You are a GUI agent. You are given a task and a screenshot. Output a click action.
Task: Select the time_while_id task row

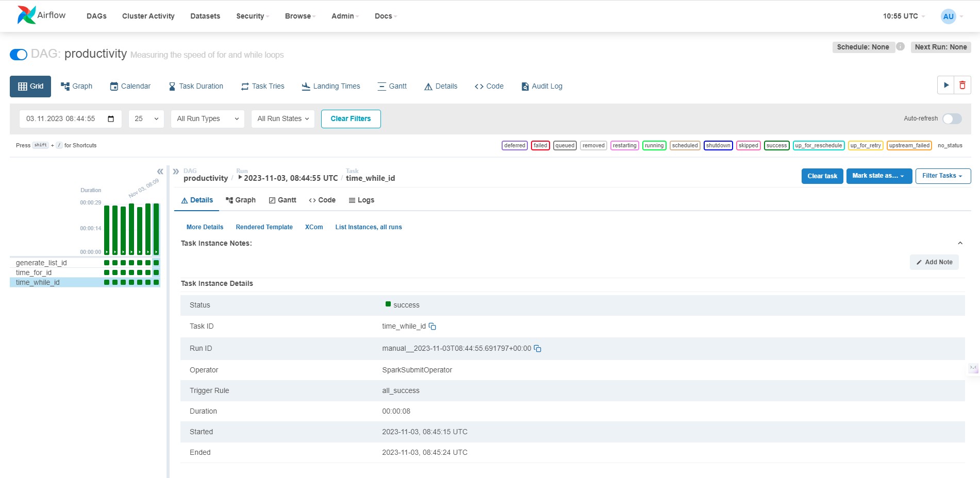click(85, 282)
